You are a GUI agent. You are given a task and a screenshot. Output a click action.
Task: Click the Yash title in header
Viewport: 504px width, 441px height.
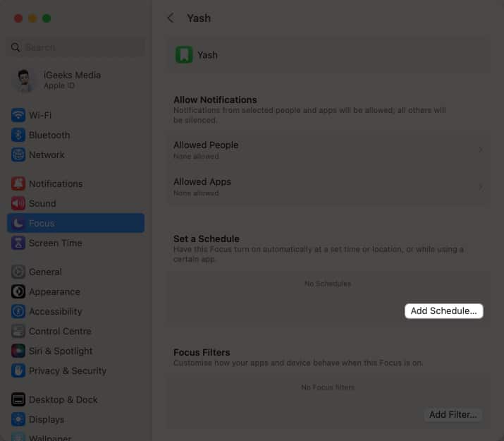click(x=199, y=18)
